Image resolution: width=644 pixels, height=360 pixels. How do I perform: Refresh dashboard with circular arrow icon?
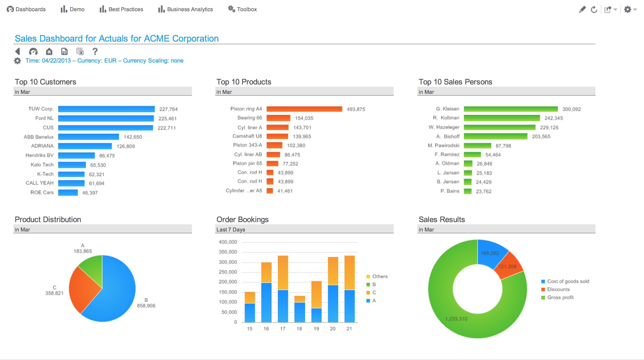pos(594,9)
